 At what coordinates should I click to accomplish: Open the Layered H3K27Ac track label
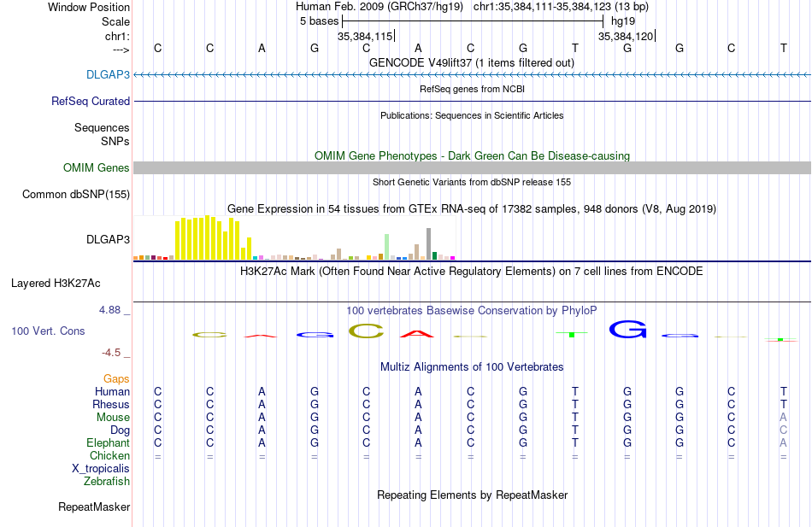tap(56, 284)
